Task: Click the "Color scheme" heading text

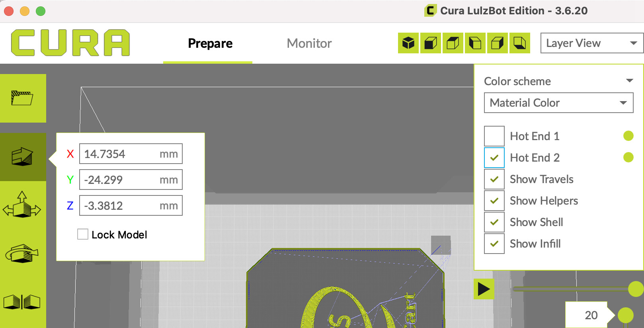Action: (x=517, y=81)
